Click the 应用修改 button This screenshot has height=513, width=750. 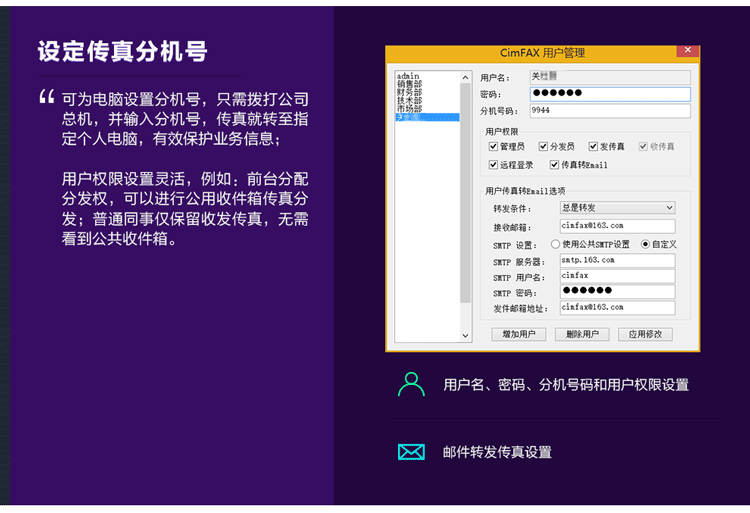coord(645,334)
